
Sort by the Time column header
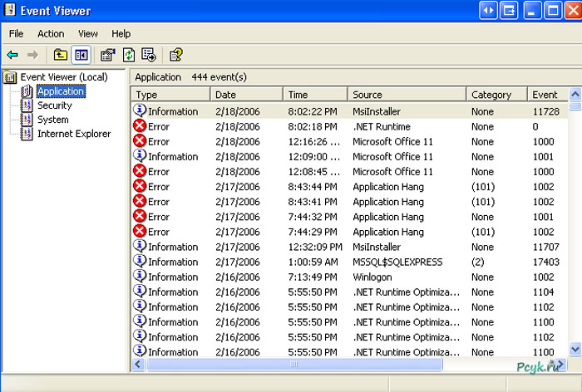[315, 95]
